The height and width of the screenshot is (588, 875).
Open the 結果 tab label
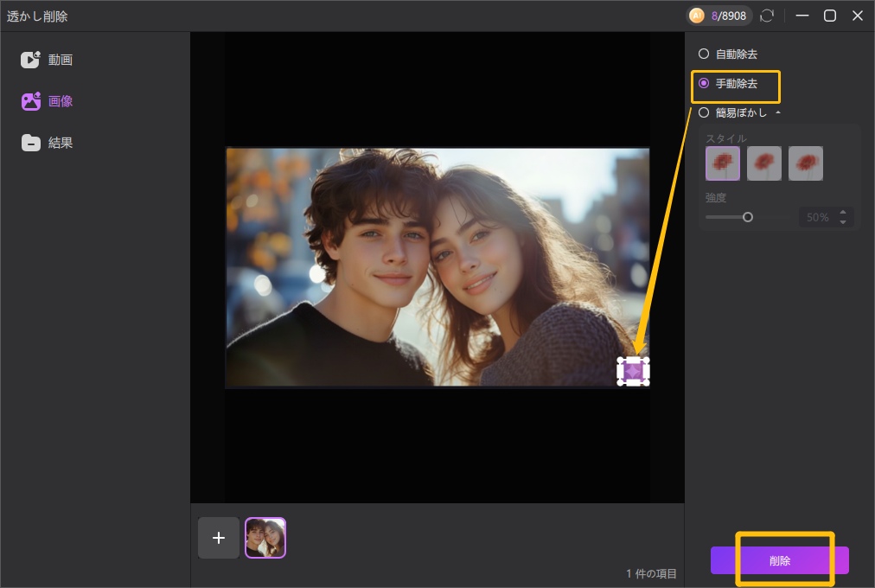click(61, 144)
